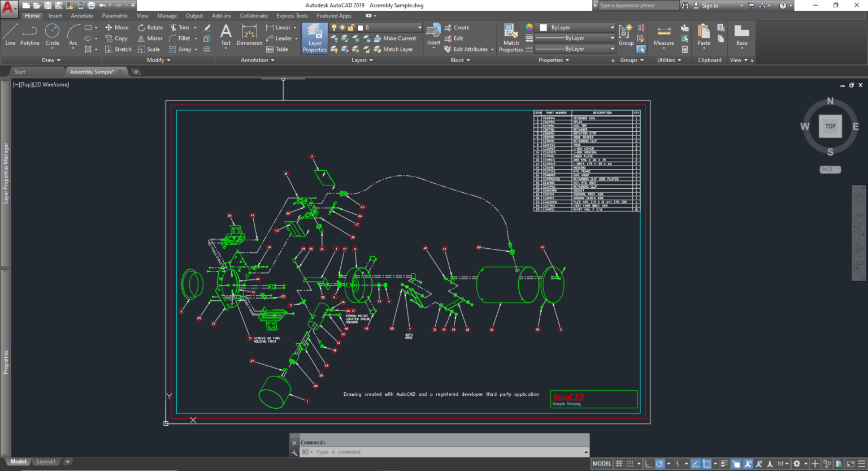Click MODEL space button in status bar
The image size is (868, 471).
click(602, 464)
